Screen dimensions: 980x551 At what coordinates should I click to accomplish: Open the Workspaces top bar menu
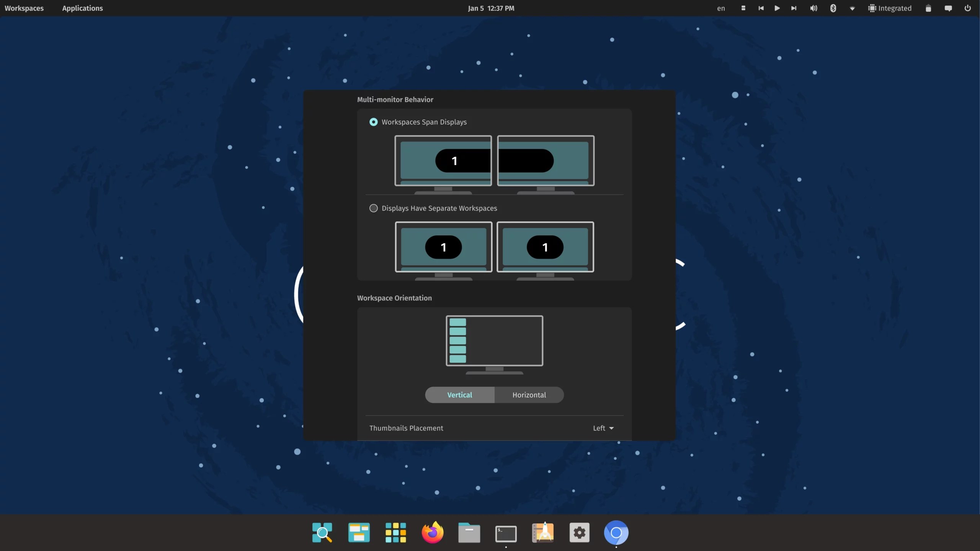(24, 8)
